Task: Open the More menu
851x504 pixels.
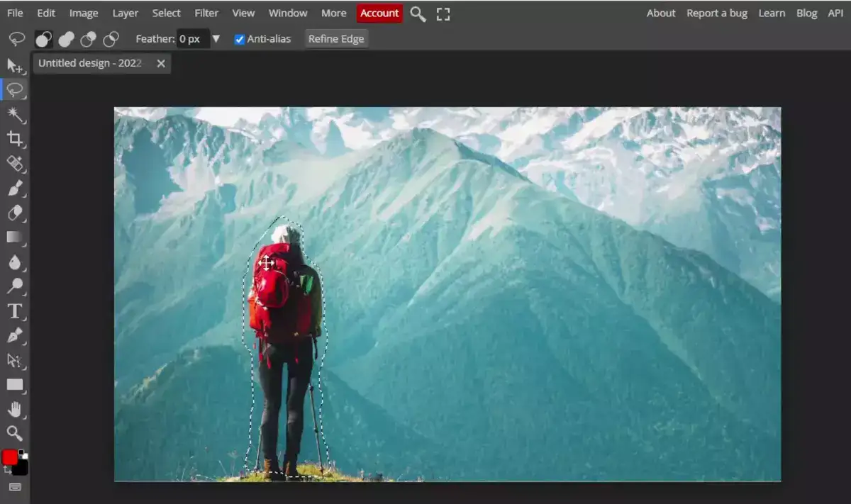Action: tap(333, 13)
